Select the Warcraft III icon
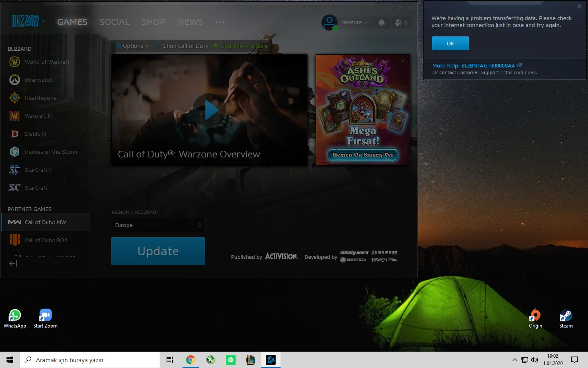This screenshot has height=368, width=588. [x=15, y=116]
